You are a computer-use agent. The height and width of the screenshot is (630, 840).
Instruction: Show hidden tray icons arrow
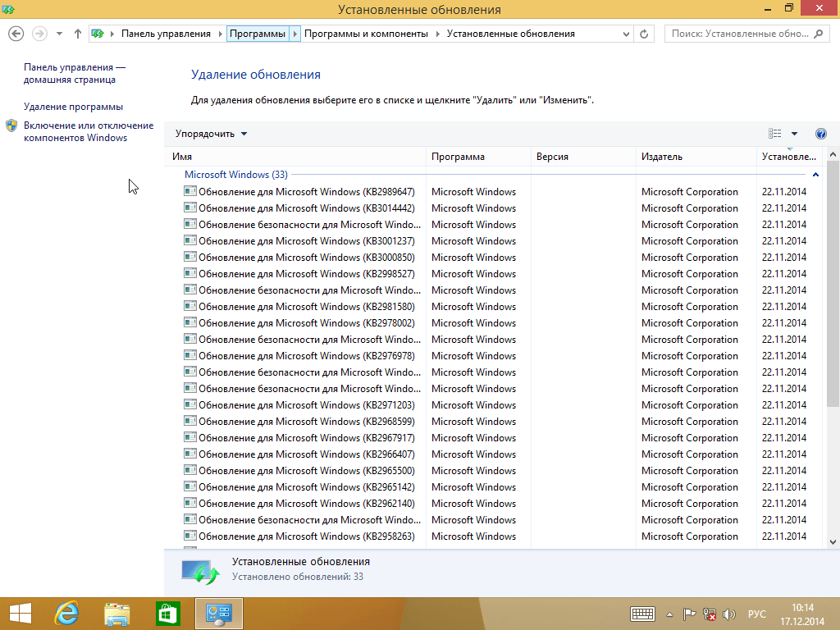pos(669,614)
